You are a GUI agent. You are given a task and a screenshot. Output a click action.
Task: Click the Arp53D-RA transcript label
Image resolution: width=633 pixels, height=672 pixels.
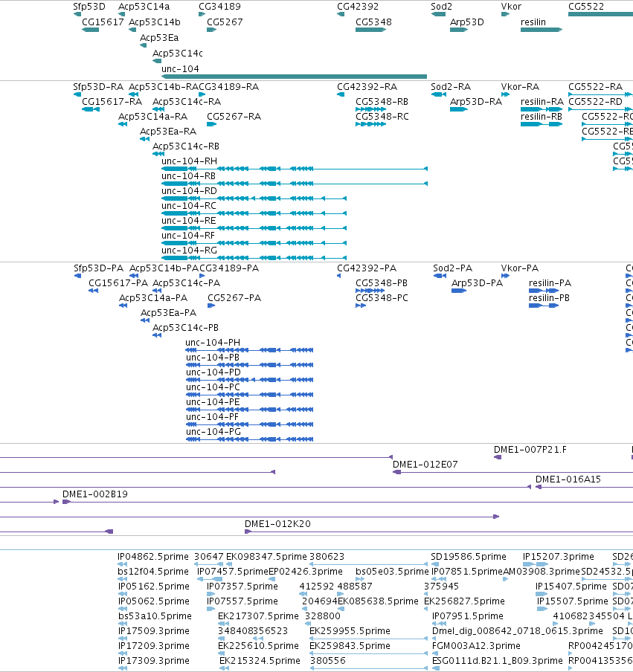(475, 102)
